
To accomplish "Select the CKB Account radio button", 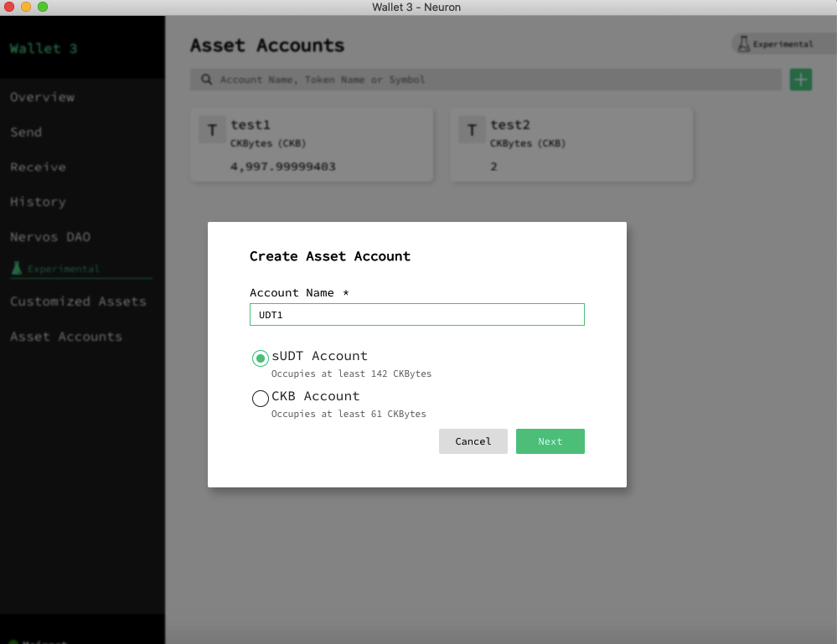I will tap(261, 399).
